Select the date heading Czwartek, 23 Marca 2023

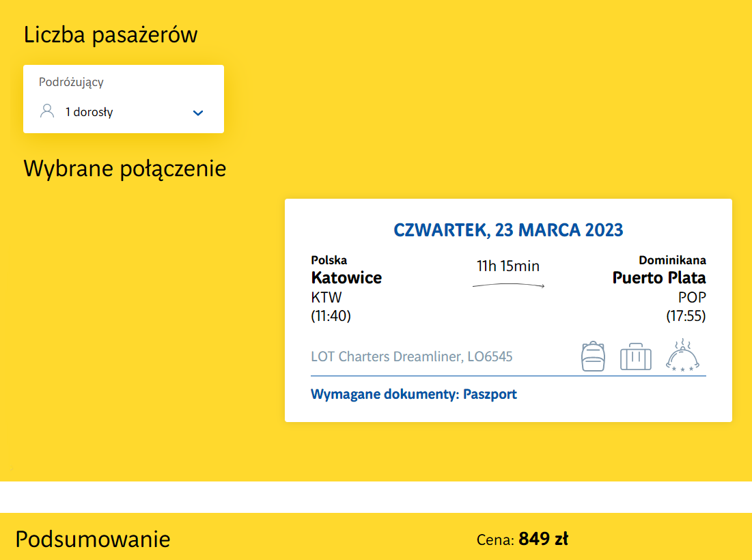coord(508,230)
